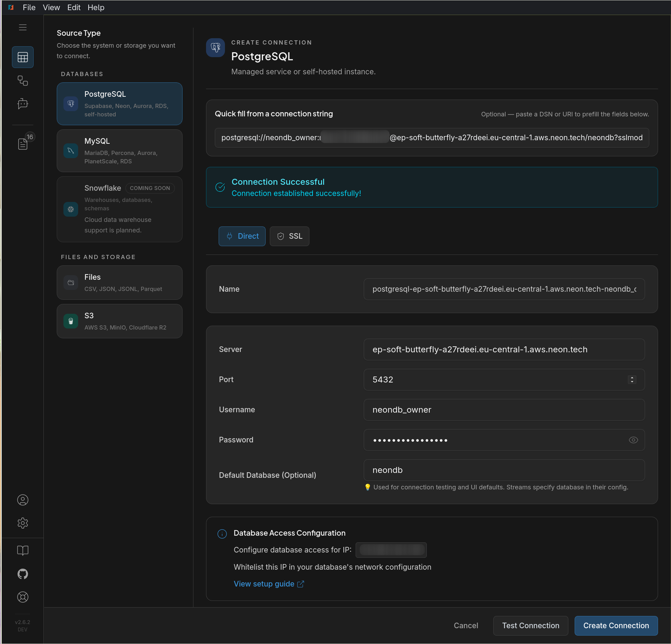Image resolution: width=671 pixels, height=644 pixels.
Task: Click the Name input field
Action: click(504, 289)
